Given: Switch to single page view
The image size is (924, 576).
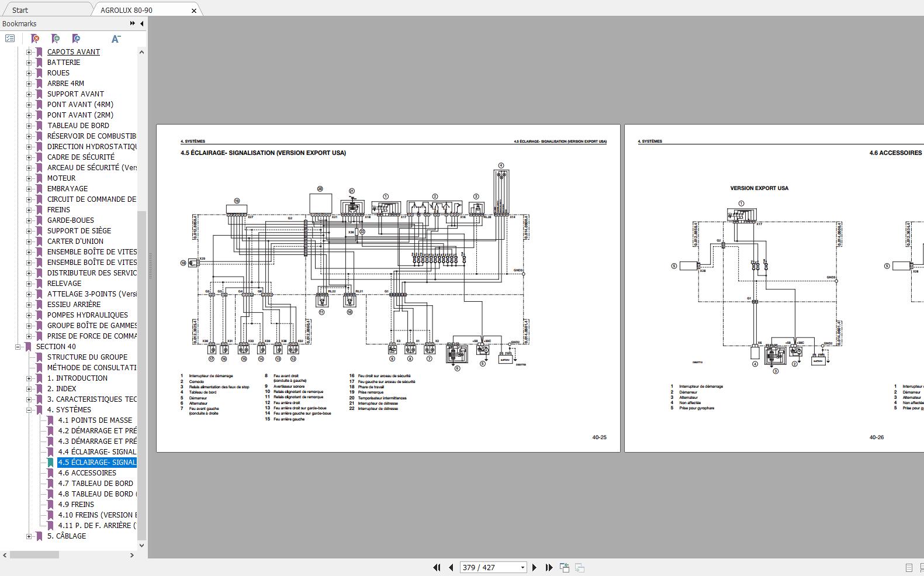Looking at the screenshot, I should coord(909,567).
